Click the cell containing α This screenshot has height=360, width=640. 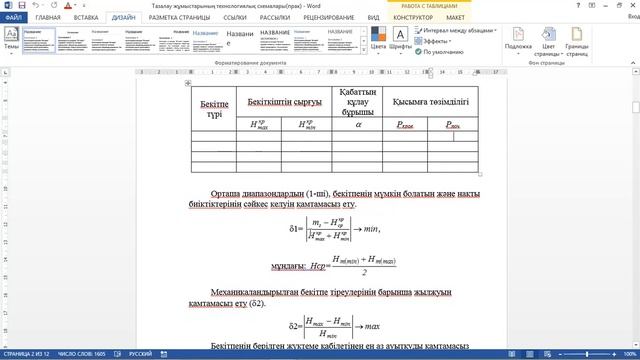[x=357, y=124]
